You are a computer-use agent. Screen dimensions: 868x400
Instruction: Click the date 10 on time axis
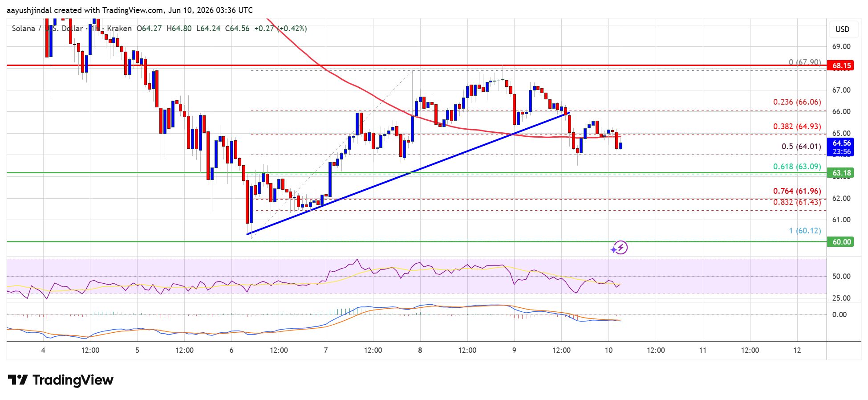click(x=608, y=350)
